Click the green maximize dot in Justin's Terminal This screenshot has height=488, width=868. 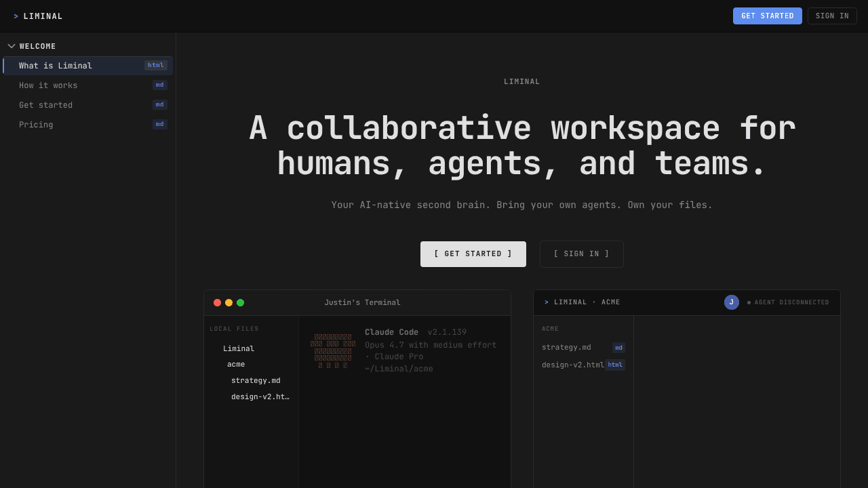(240, 303)
